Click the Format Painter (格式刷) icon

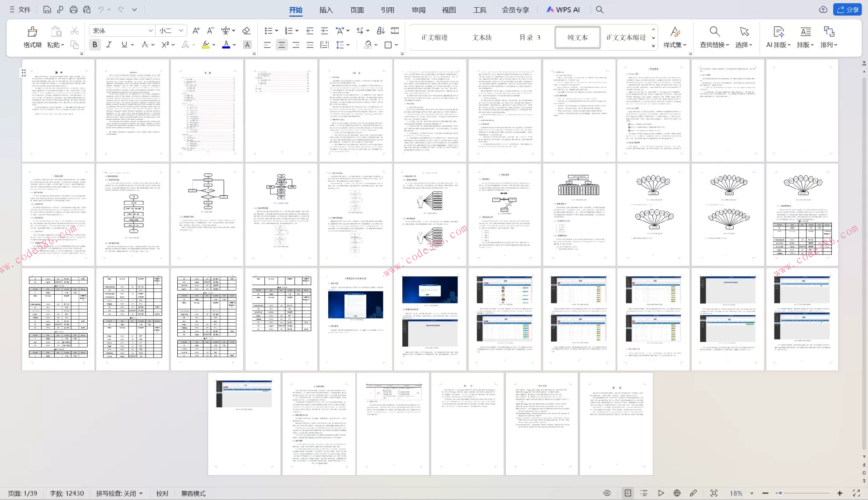(32, 32)
